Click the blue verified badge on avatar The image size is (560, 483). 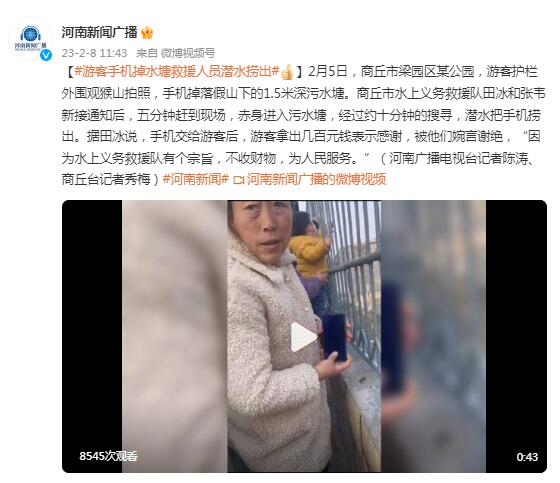(46, 55)
